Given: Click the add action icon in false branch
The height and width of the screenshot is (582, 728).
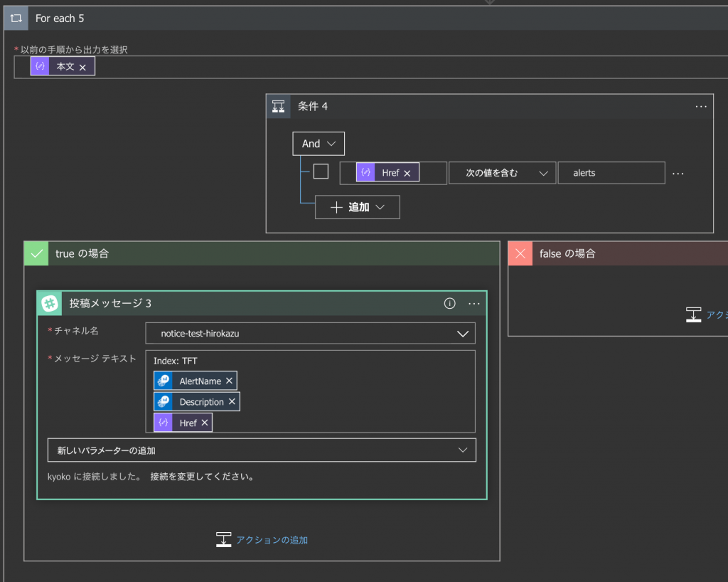Looking at the screenshot, I should [x=694, y=314].
